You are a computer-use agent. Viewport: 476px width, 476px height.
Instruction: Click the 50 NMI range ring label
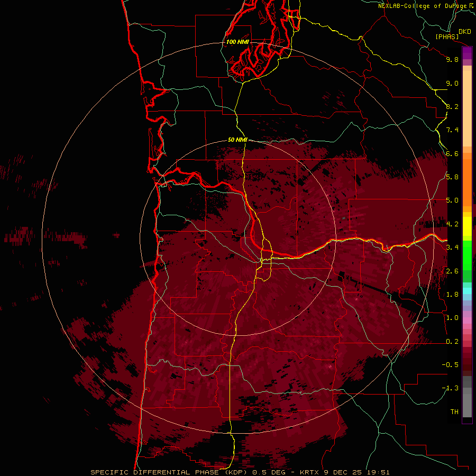coord(237,140)
